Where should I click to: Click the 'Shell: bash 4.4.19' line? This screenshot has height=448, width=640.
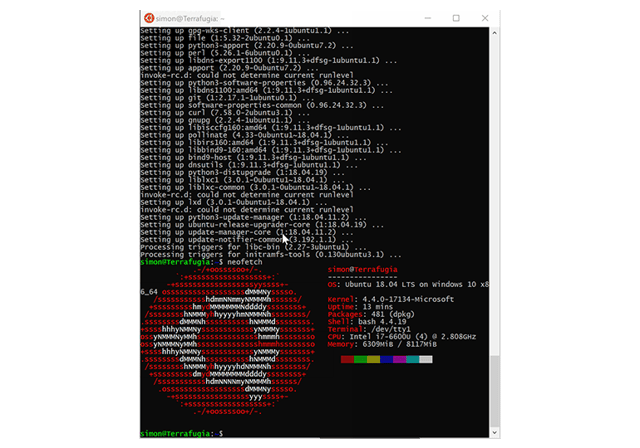coord(367,322)
